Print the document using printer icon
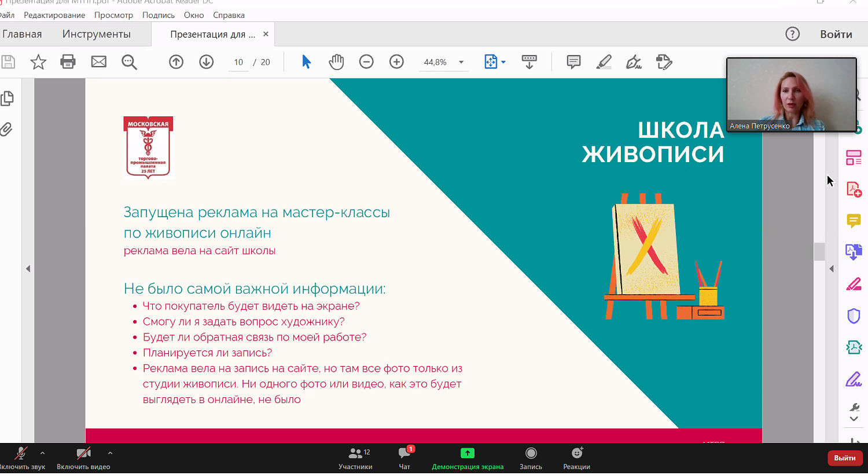 68,62
